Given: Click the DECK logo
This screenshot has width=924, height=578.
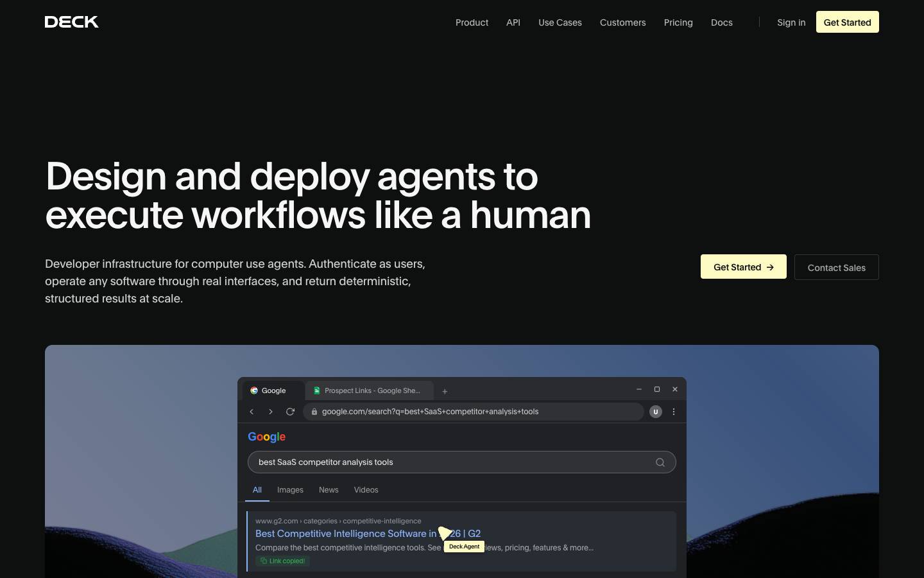Looking at the screenshot, I should point(72,22).
